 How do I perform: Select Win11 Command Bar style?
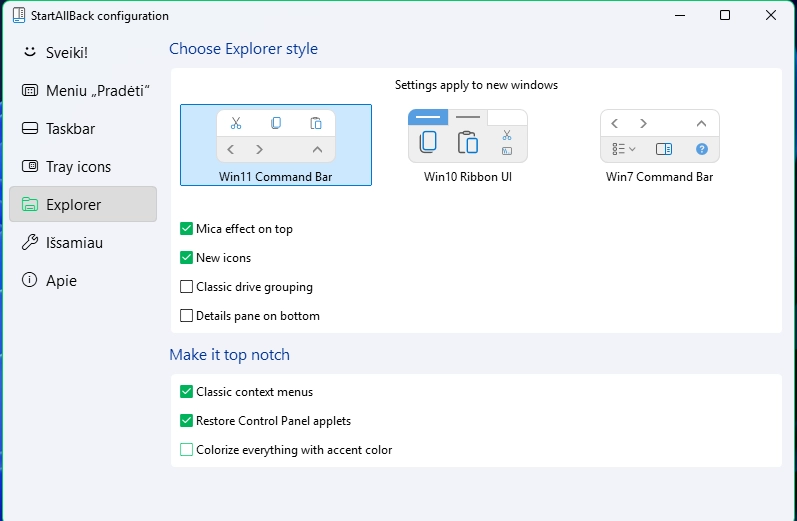(x=276, y=145)
